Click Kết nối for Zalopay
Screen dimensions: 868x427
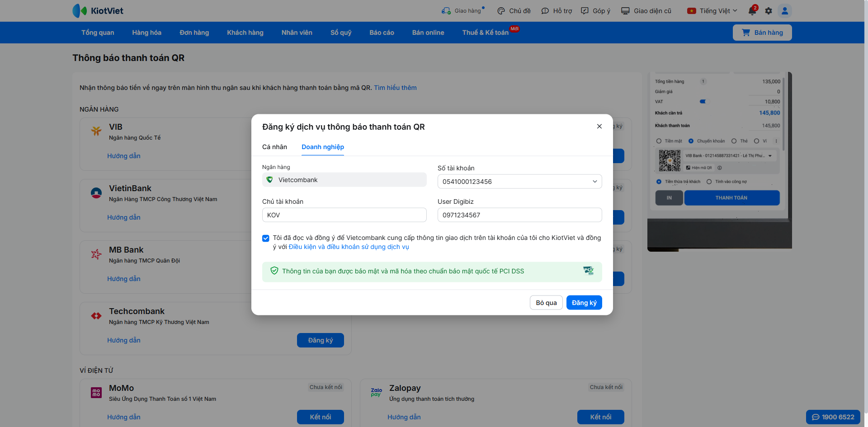tap(601, 417)
